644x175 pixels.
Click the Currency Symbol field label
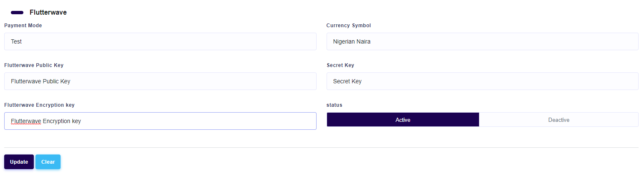tap(348, 26)
